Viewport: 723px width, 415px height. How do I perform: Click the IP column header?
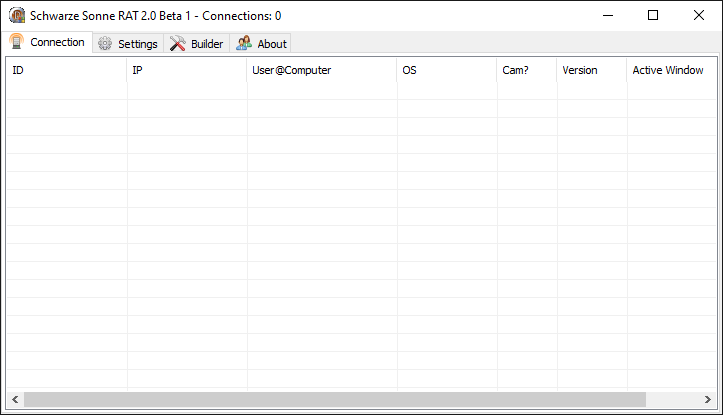point(187,71)
